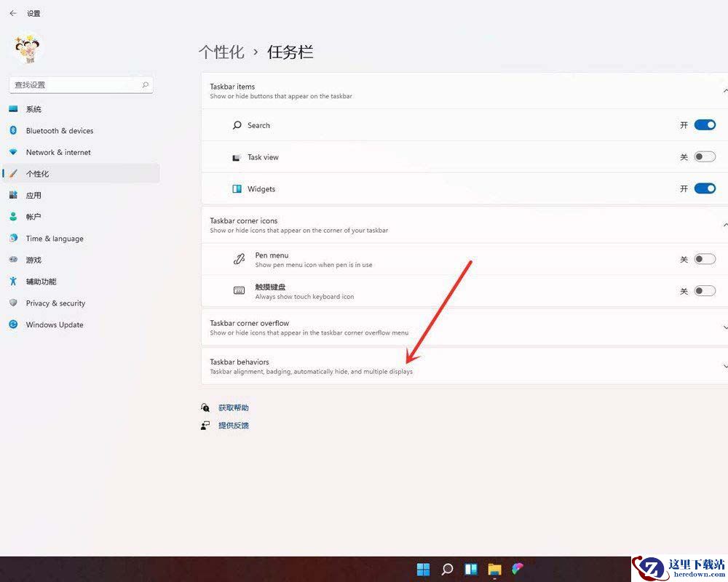The image size is (728, 582).
Task: Click the 应用 apps icon
Action: tap(13, 195)
